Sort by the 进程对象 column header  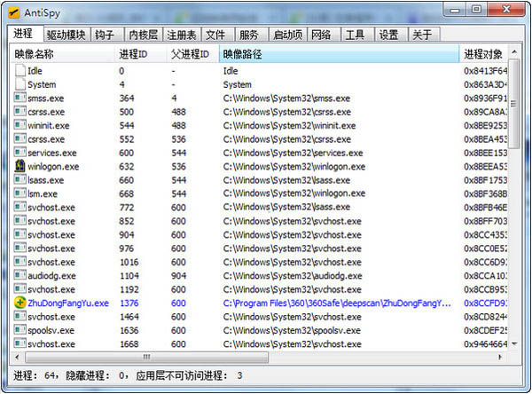pyautogui.click(x=484, y=54)
